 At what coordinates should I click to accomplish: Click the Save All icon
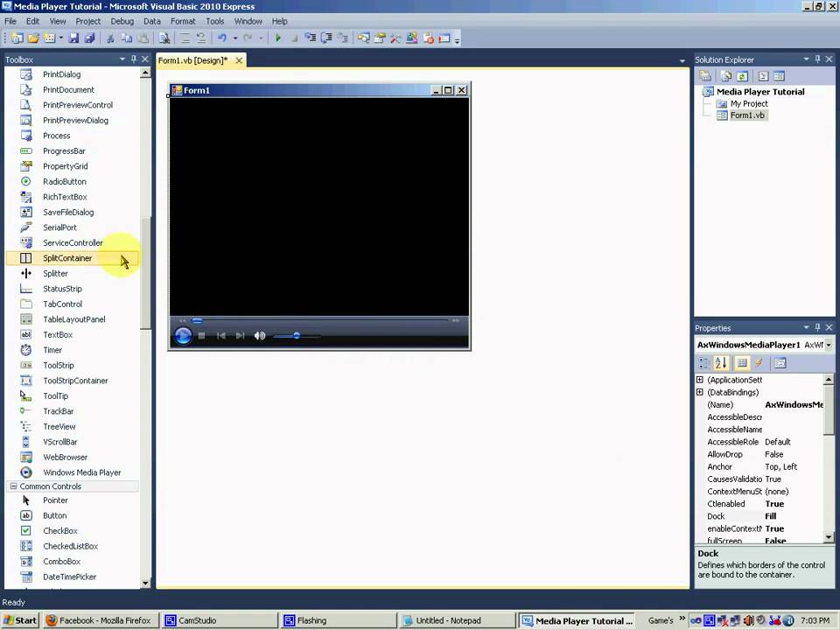click(89, 38)
